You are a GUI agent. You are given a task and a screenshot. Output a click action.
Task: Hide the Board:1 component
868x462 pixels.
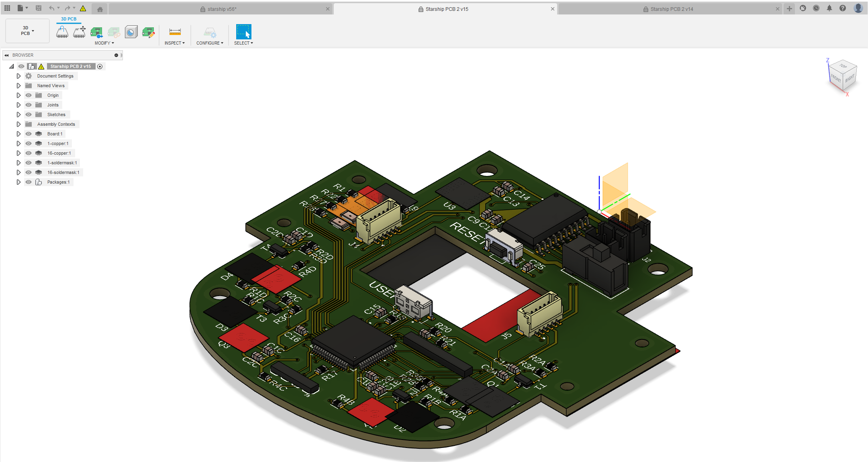29,134
